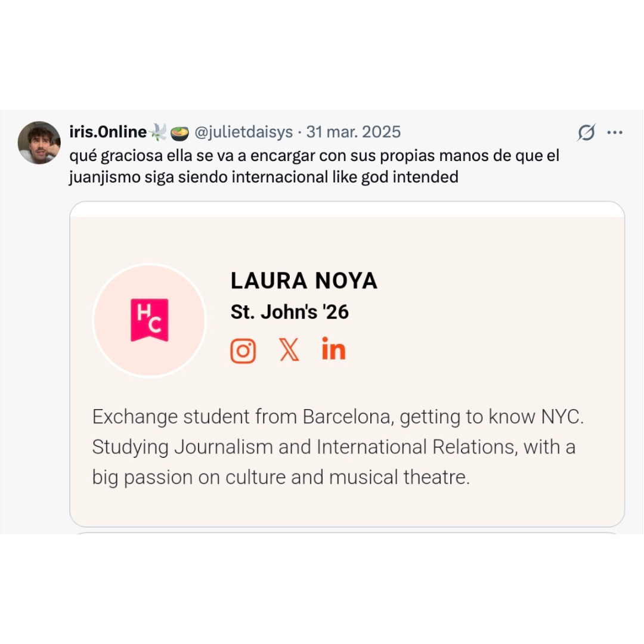Click the word "juanjismo" in the tweet
This screenshot has height=644, width=644.
(x=105, y=178)
